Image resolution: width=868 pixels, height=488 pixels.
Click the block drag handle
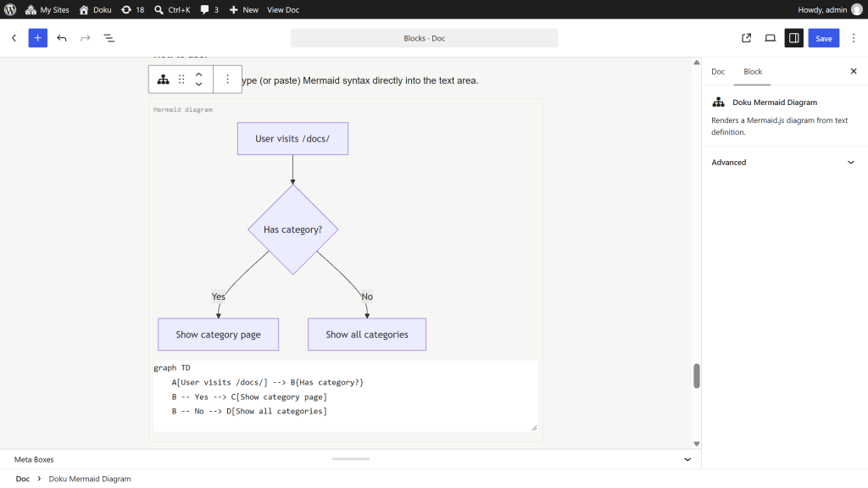click(x=181, y=79)
